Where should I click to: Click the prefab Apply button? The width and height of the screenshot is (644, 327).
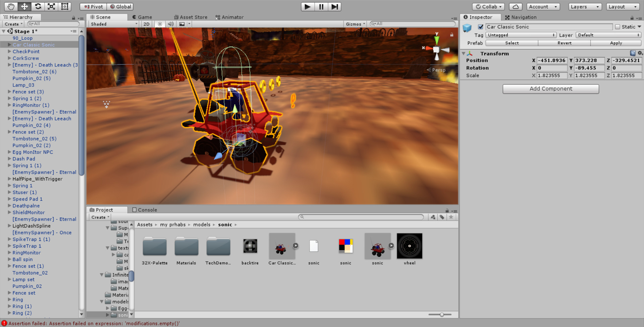coord(616,43)
